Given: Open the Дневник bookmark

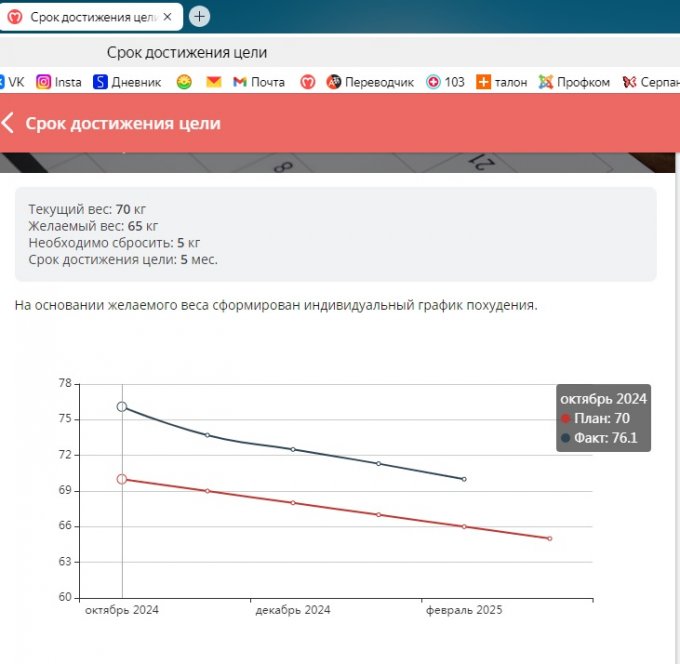Looking at the screenshot, I should point(127,82).
